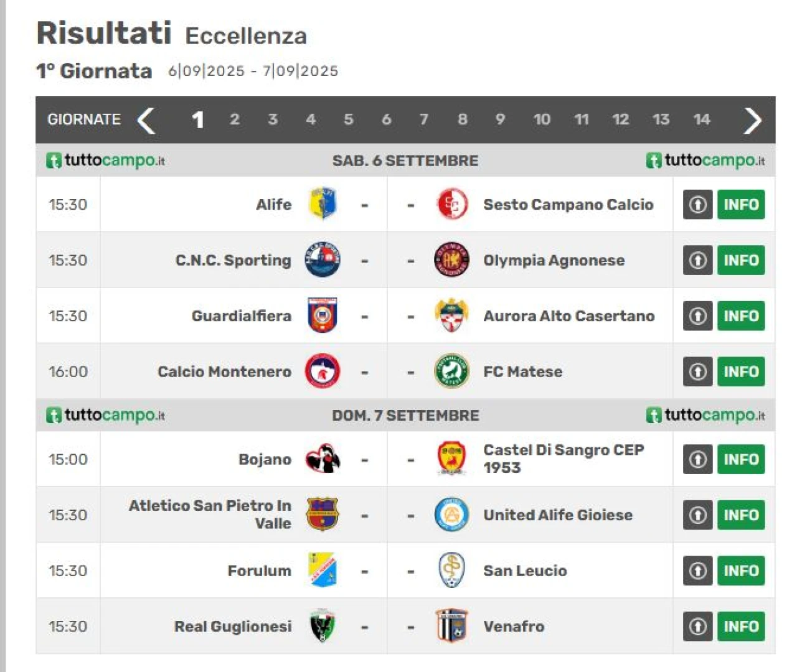The image size is (797, 672).
Task: Click the FC Matese green crest
Action: click(x=451, y=371)
